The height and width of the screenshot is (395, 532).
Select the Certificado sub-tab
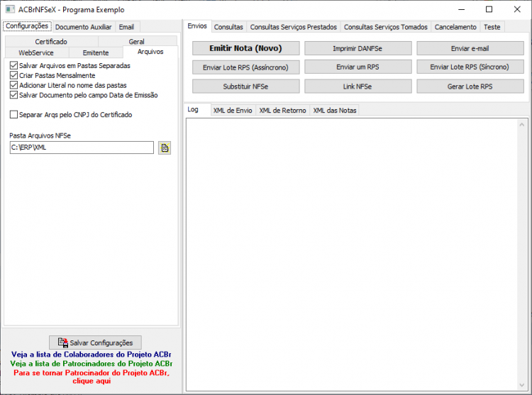51,41
